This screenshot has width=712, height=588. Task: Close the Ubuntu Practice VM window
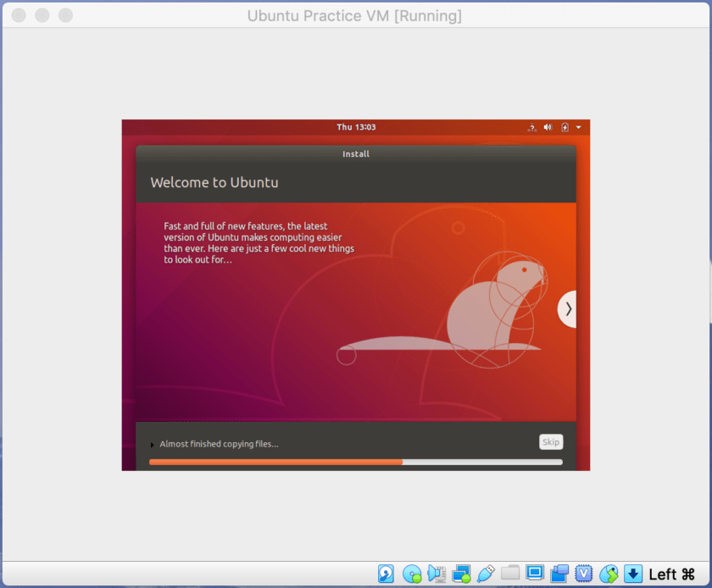pos(19,15)
